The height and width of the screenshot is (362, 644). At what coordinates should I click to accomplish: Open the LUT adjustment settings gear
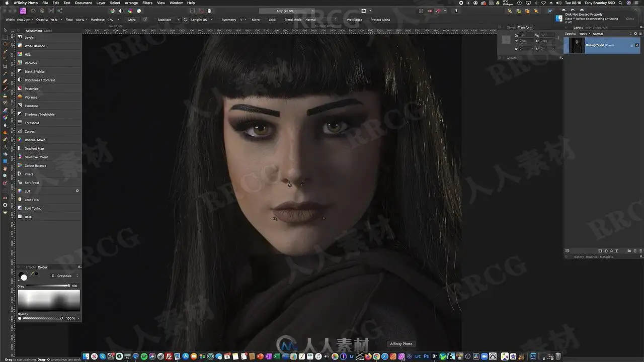click(77, 191)
